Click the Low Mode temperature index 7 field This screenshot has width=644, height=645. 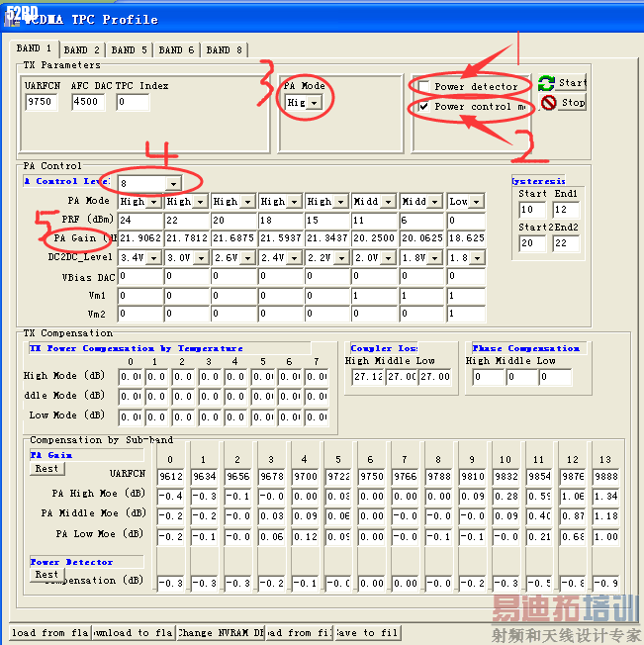click(317, 417)
